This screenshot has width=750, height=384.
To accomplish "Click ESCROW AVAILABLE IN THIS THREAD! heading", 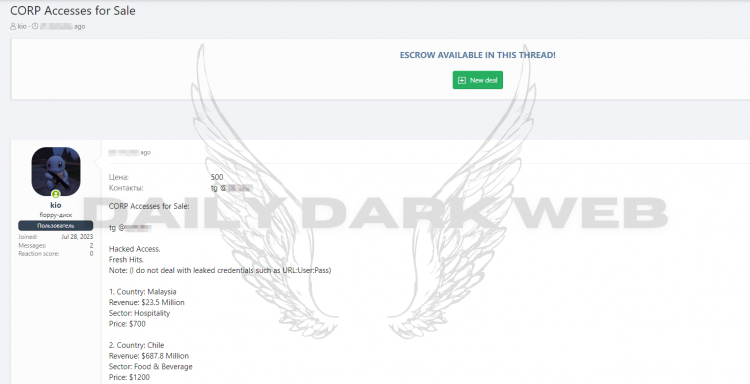I will (477, 55).
